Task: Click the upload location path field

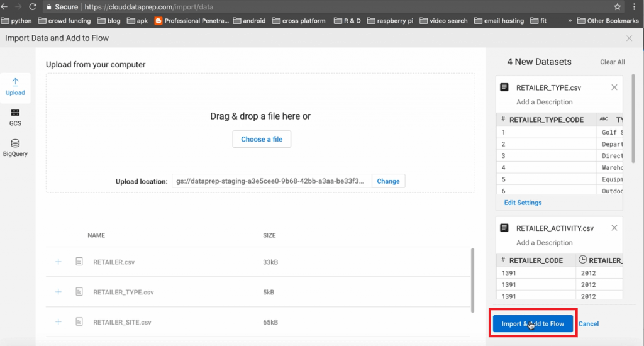Action: point(272,181)
